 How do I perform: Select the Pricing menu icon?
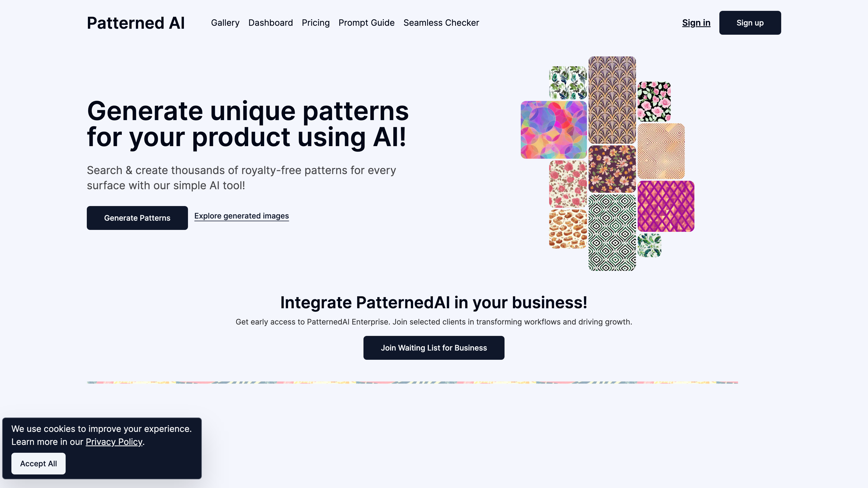[x=315, y=23]
